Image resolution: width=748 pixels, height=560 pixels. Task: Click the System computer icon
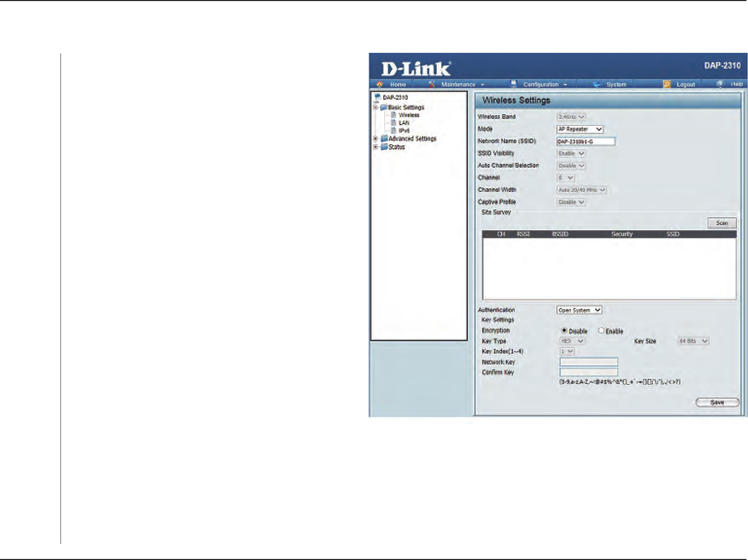click(597, 84)
